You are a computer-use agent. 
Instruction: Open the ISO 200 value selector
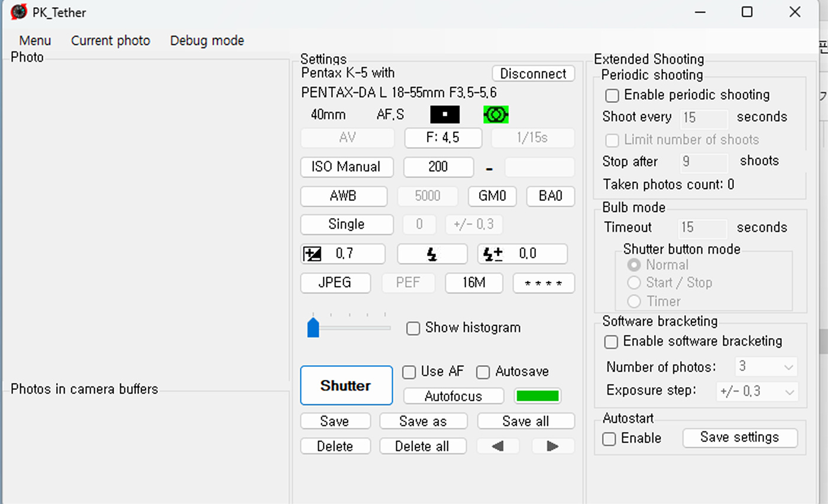[438, 167]
